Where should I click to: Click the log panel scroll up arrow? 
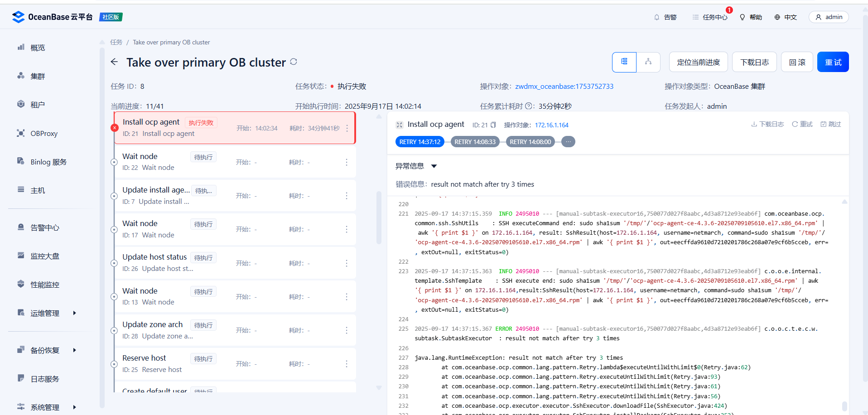pyautogui.click(x=844, y=202)
